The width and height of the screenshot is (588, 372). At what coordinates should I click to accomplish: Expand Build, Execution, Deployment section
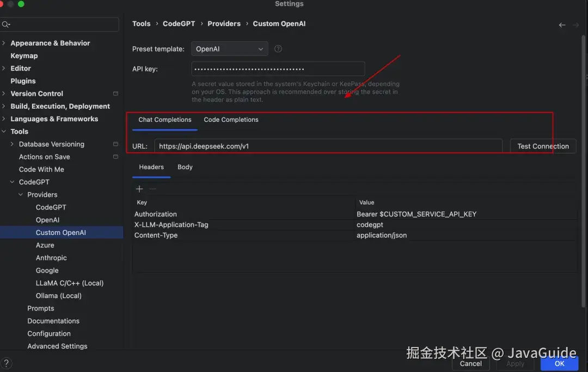point(4,107)
